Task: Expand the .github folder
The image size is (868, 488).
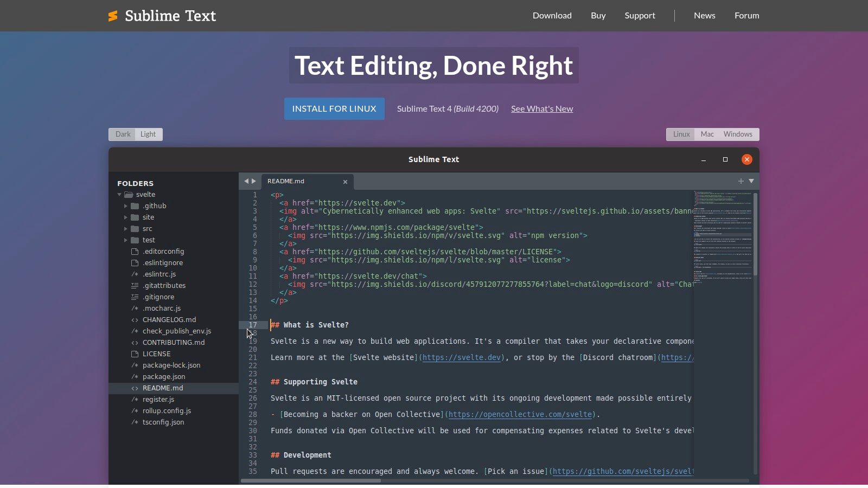Action: coord(126,206)
